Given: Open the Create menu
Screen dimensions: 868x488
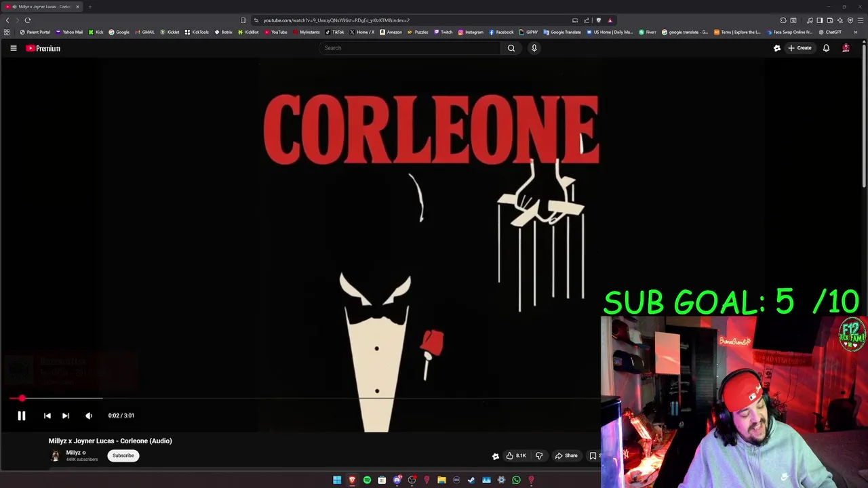Looking at the screenshot, I should (x=800, y=48).
